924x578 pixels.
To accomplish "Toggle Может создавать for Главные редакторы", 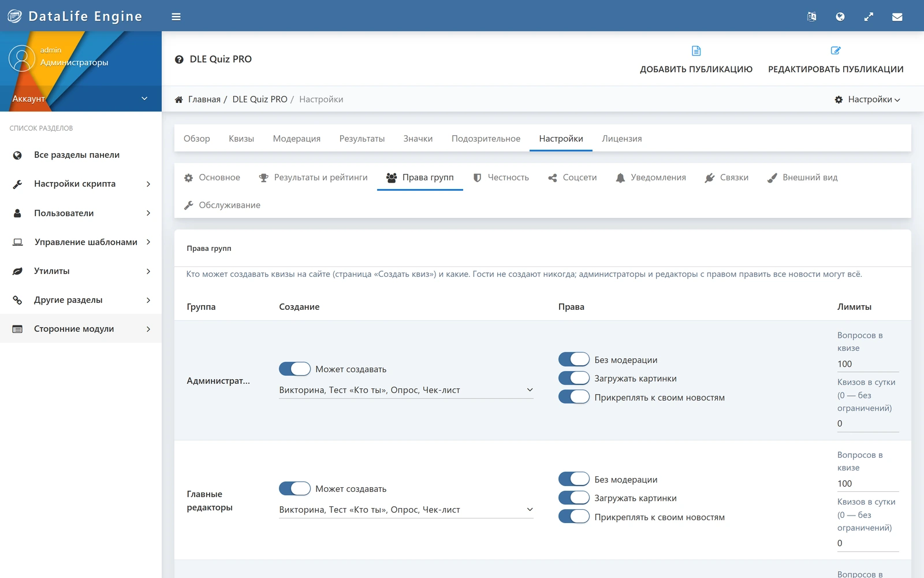I will [x=295, y=488].
